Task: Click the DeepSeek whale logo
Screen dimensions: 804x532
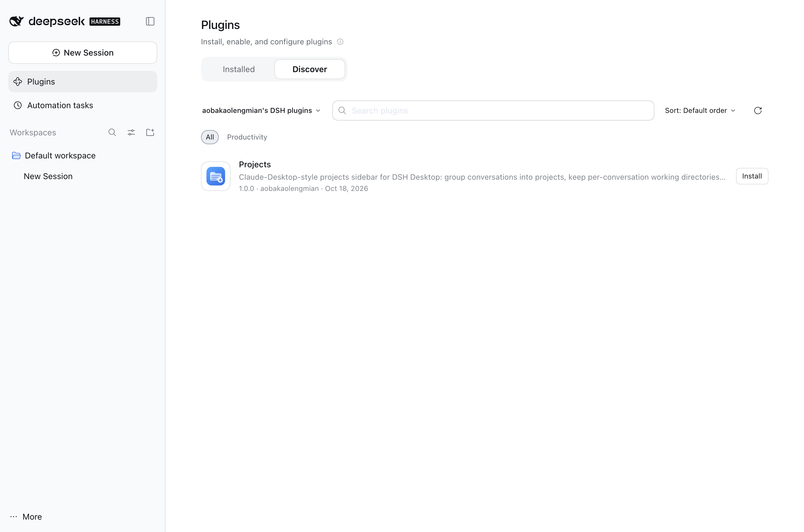Action: coord(17,21)
